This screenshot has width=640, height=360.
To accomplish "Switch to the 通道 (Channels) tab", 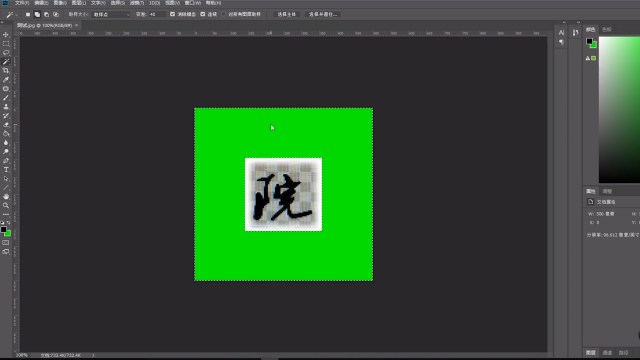I will tap(607, 353).
